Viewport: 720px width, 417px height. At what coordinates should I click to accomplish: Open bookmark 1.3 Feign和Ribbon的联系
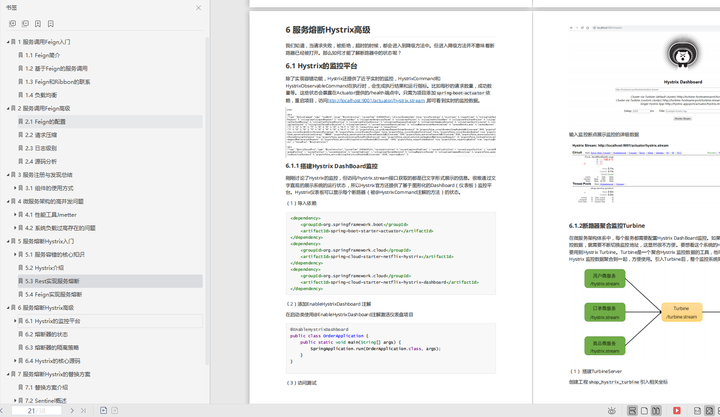click(57, 82)
